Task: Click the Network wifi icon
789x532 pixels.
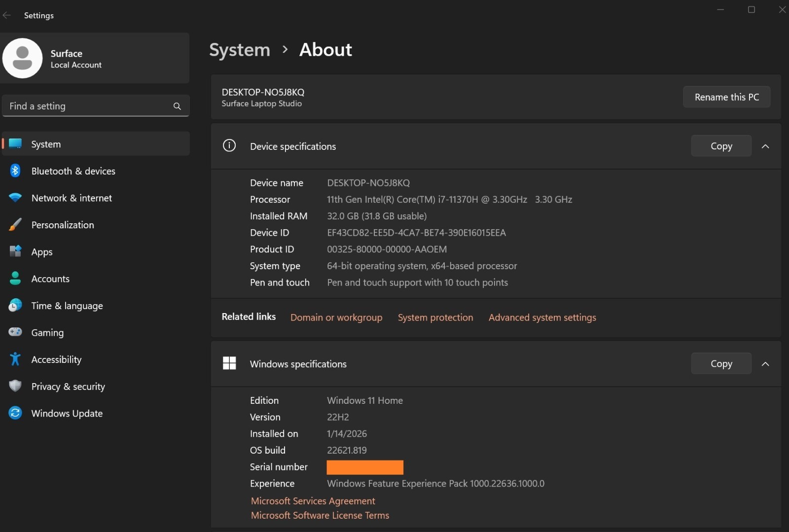Action: (x=15, y=198)
